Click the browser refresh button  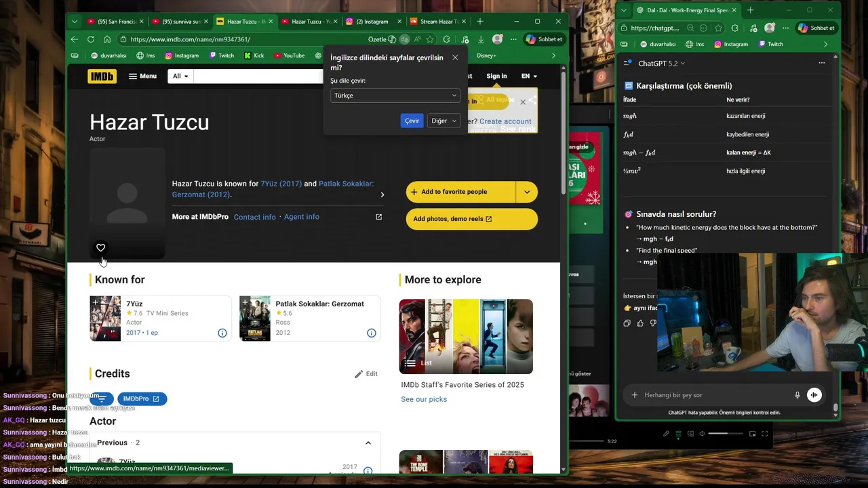tap(91, 39)
